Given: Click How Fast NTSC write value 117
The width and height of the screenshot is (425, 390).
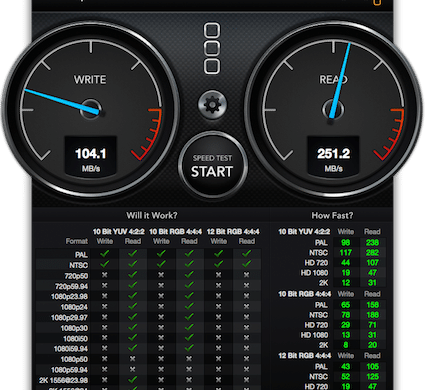Looking at the screenshot, I should (346, 253).
